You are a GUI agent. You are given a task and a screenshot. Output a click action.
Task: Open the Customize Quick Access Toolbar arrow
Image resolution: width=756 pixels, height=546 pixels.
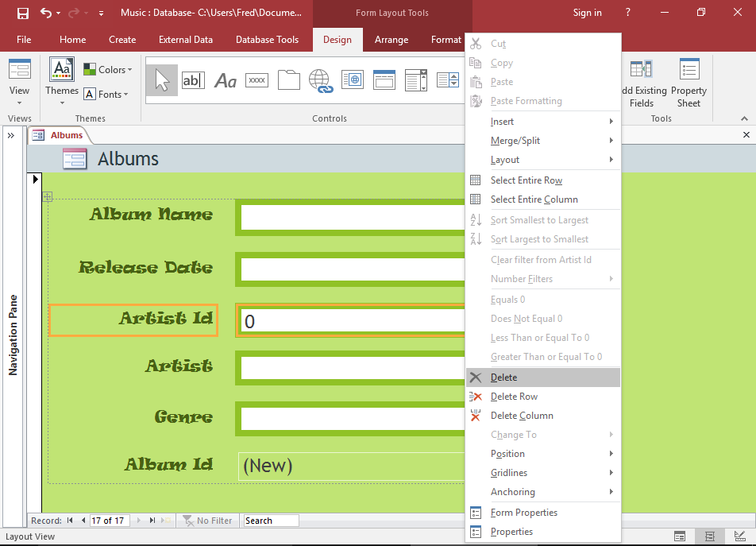[x=101, y=14]
